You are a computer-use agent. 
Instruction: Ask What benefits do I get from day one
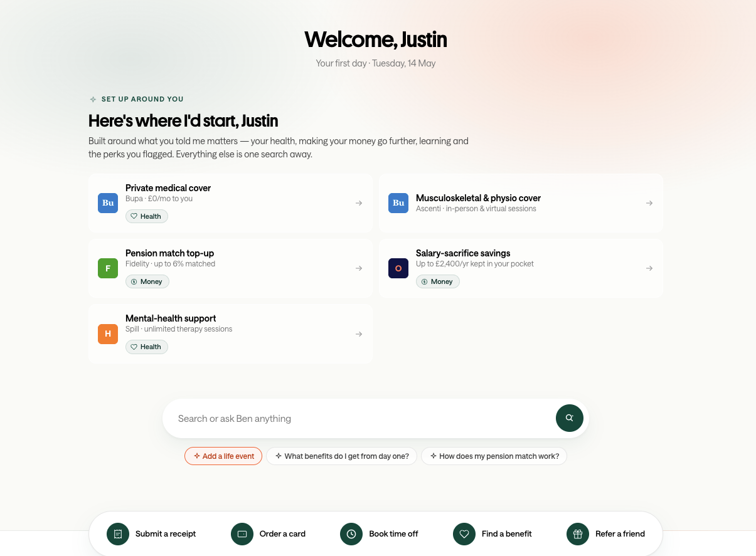pyautogui.click(x=342, y=456)
